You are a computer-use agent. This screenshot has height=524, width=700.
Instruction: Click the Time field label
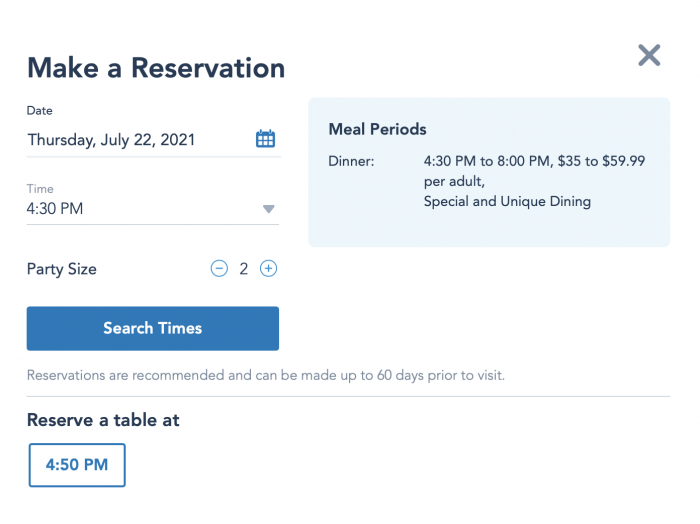(40, 189)
